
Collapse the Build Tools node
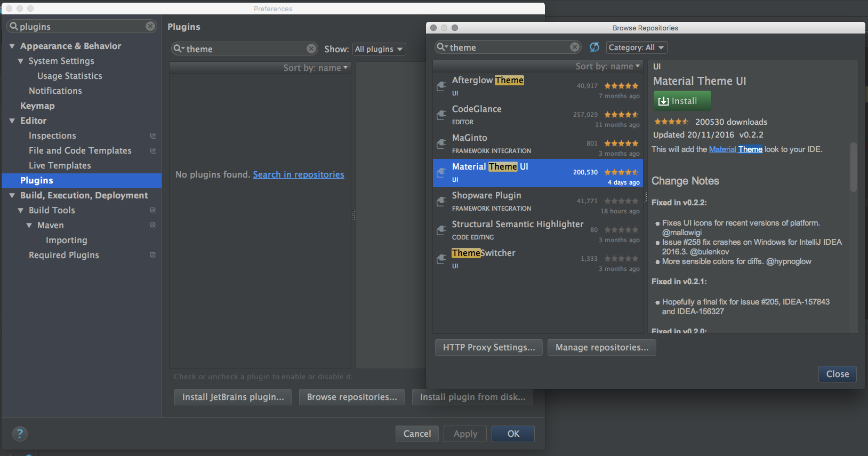[20, 211]
